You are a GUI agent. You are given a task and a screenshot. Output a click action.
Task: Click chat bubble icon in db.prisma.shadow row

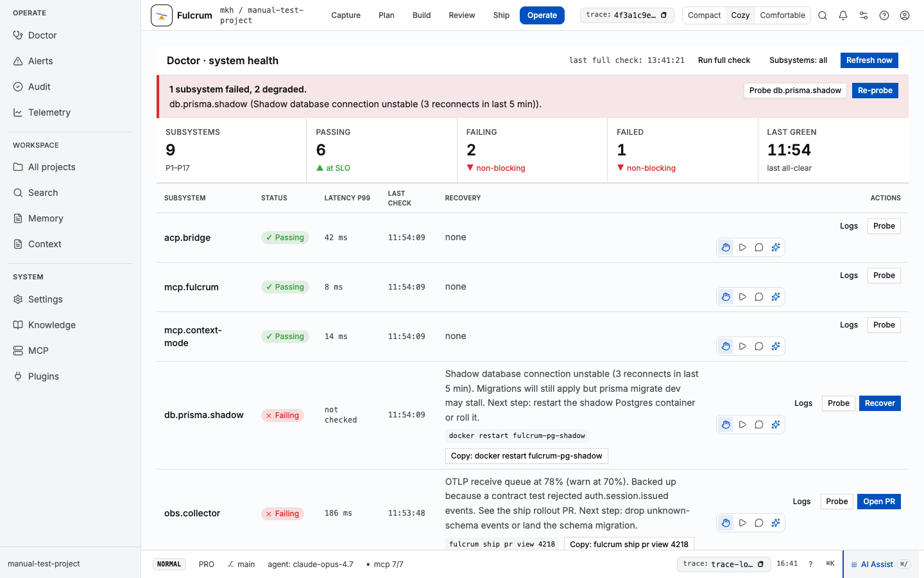click(x=759, y=425)
